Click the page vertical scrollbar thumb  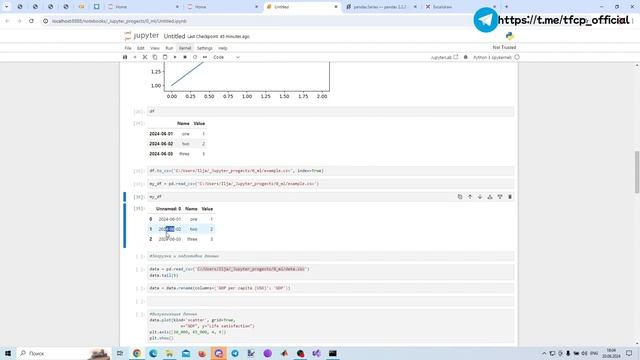[x=637, y=172]
